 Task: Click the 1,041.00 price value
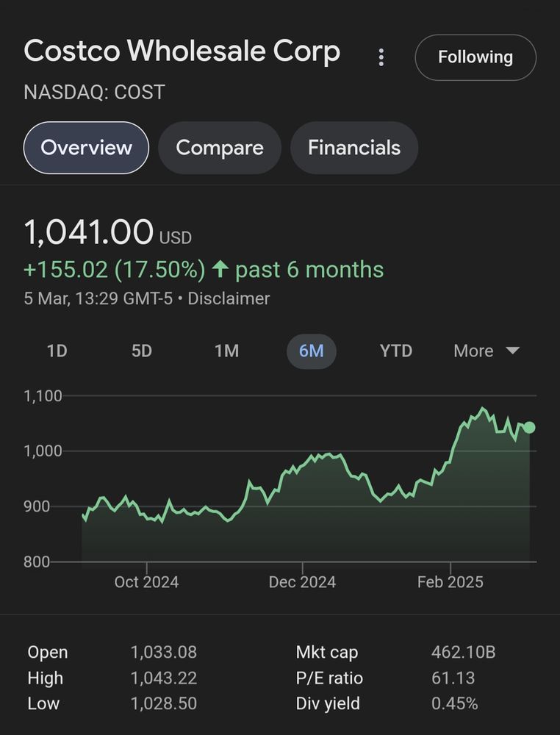[89, 232]
